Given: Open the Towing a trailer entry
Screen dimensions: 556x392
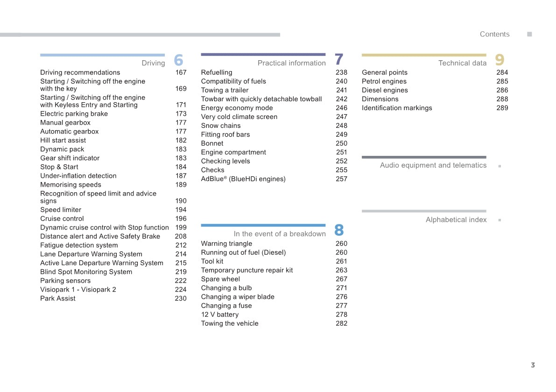Looking at the screenshot, I should (x=225, y=90).
